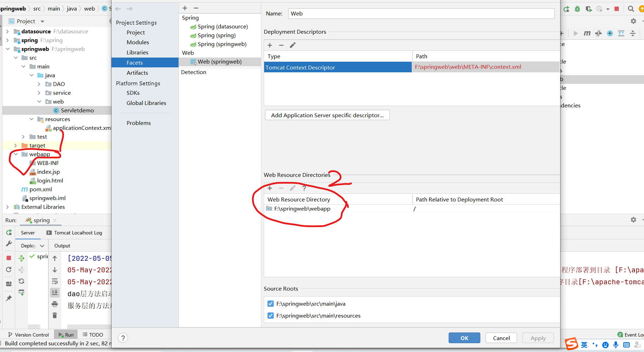644x352 pixels.
Task: Open the Version Control tool window
Action: pos(28,335)
